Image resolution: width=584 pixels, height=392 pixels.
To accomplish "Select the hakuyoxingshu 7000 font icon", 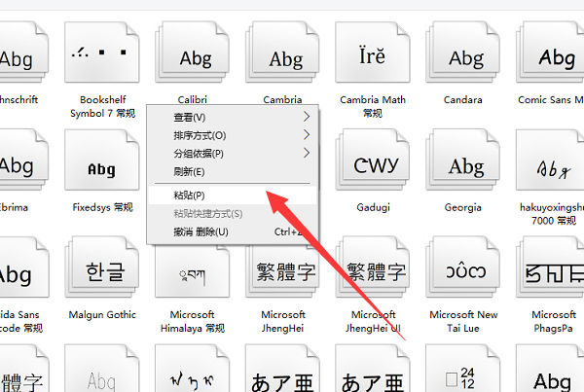I will pyautogui.click(x=550, y=160).
